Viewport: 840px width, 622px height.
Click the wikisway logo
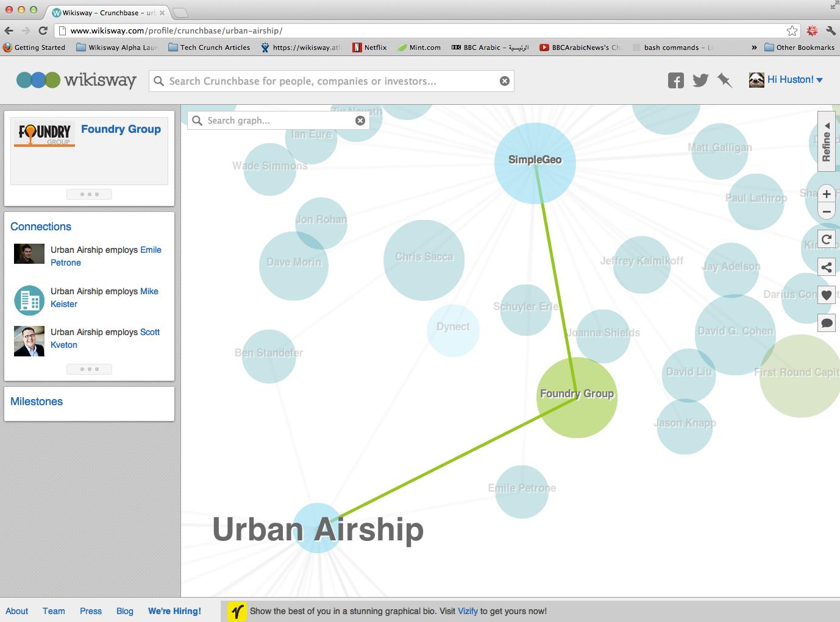point(76,80)
